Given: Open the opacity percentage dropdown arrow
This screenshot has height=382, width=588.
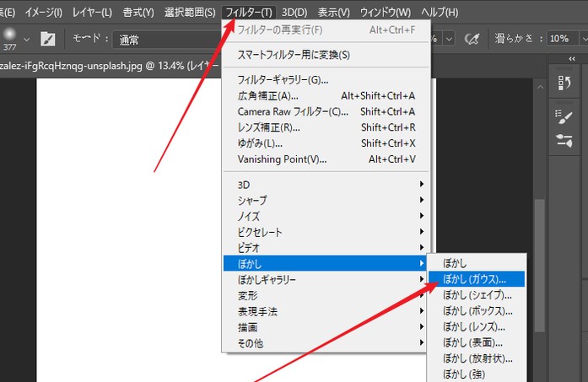Looking at the screenshot, I should (x=449, y=39).
